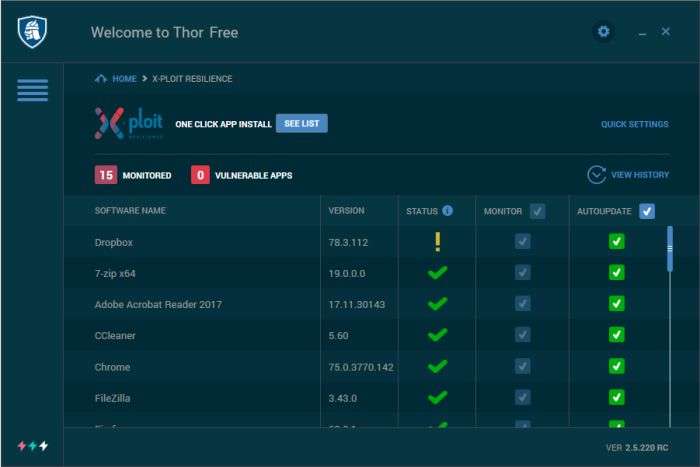700x467 pixels.
Task: Toggle FileZilla monitor checkbox
Action: pyautogui.click(x=523, y=397)
